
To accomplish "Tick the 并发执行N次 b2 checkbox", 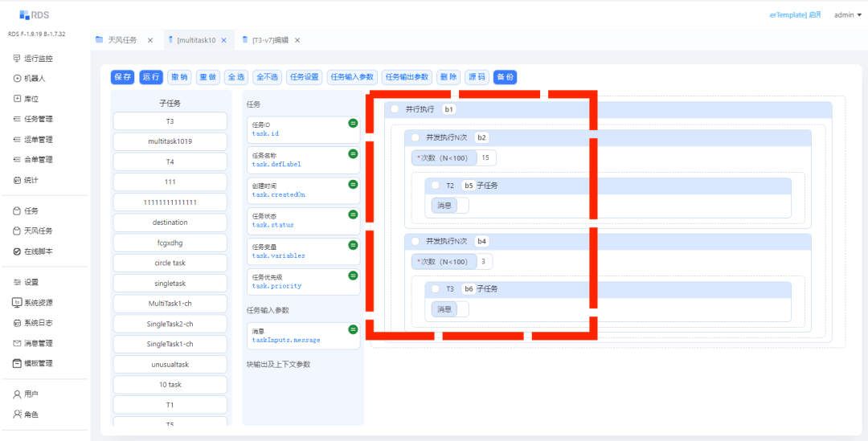I will (x=415, y=137).
